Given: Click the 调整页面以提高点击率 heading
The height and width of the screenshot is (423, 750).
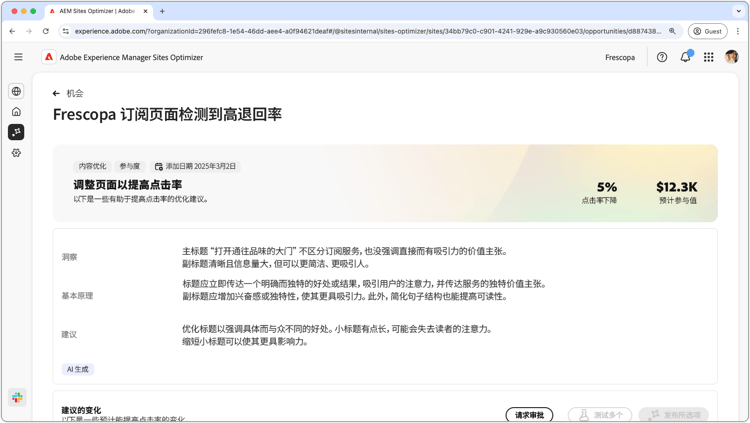Looking at the screenshot, I should pyautogui.click(x=128, y=185).
